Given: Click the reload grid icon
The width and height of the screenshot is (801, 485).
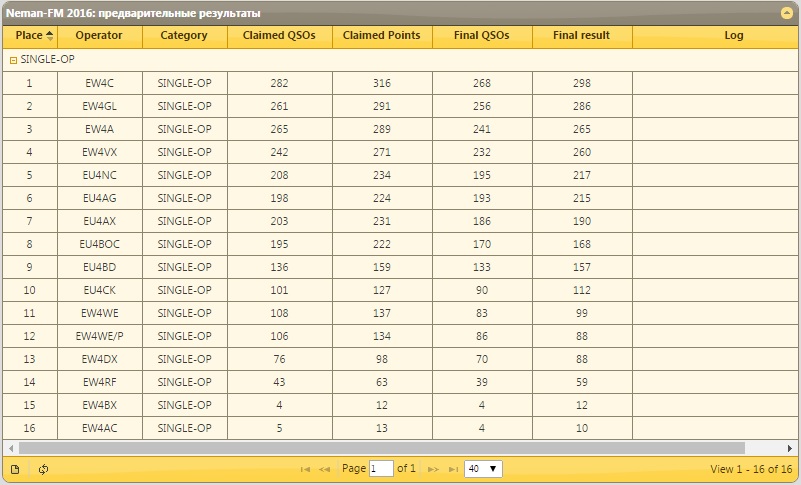Looking at the screenshot, I should pos(44,469).
